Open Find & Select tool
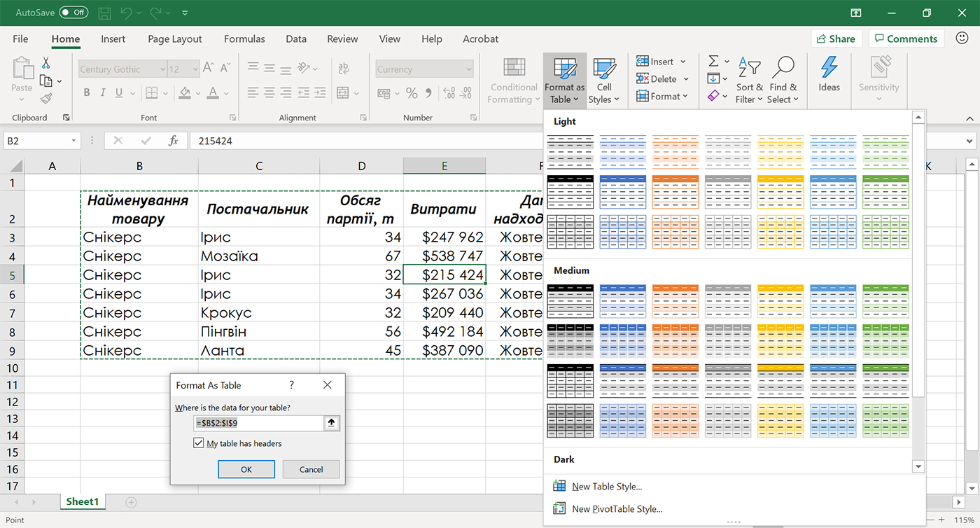The width and height of the screenshot is (980, 528). point(783,81)
